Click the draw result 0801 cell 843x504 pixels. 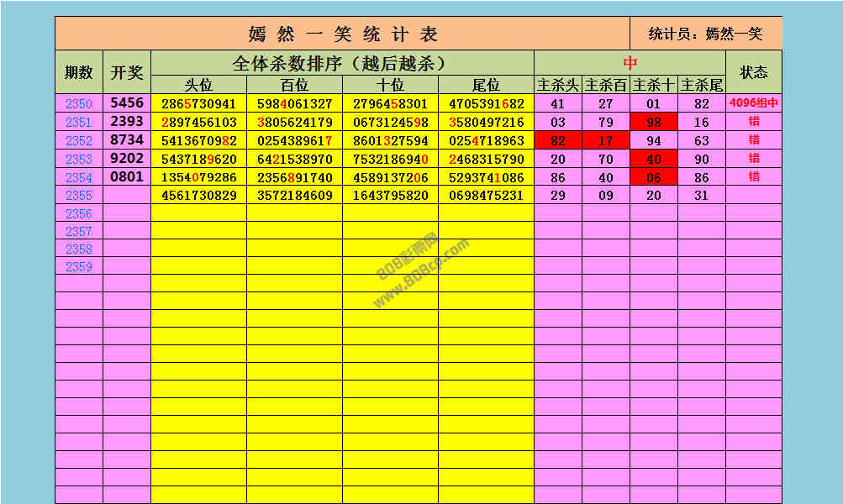(127, 177)
